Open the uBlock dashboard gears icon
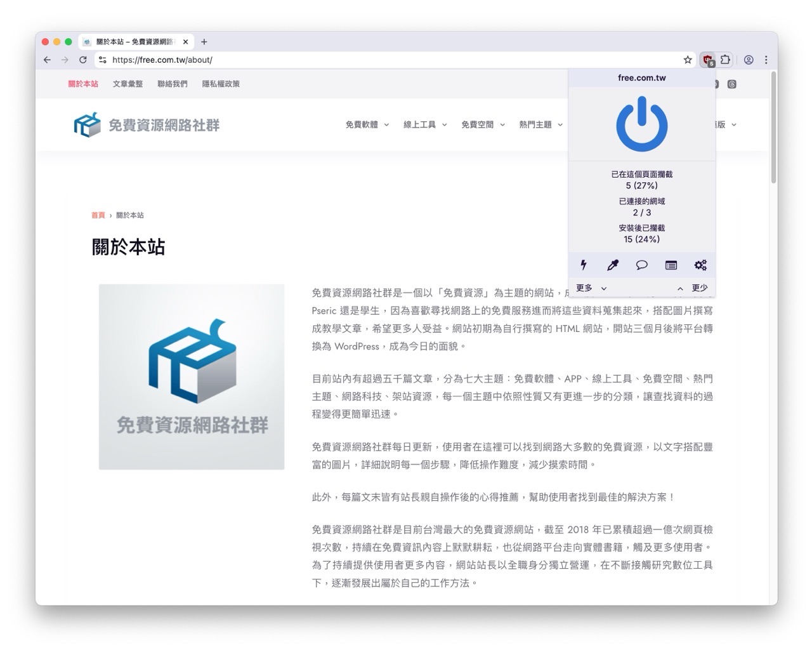Screen dimensions: 812x650 (x=700, y=265)
